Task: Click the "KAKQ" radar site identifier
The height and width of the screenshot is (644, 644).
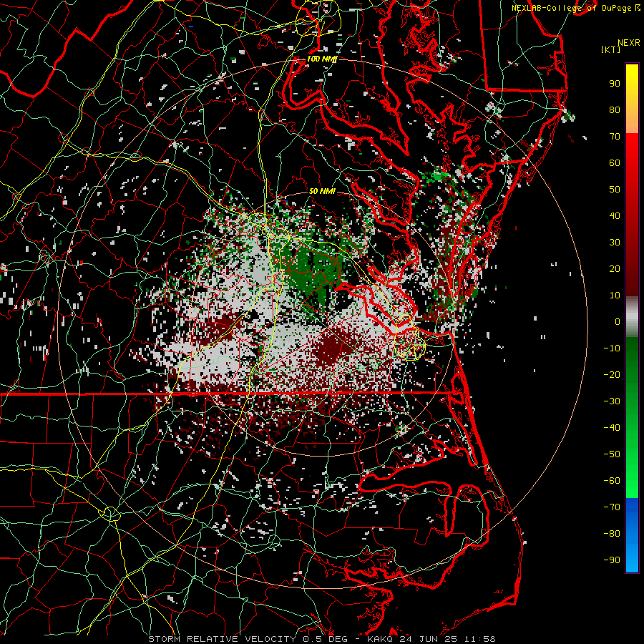Action: 379,639
